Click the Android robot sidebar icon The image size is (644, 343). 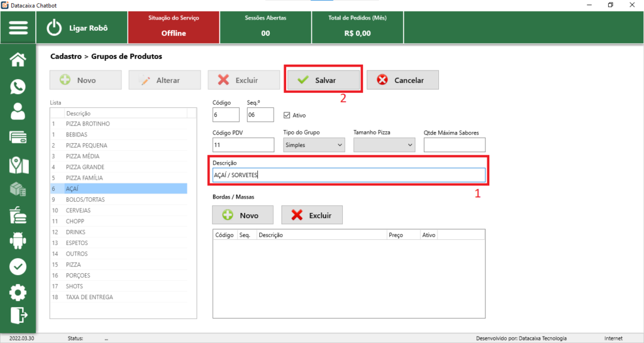point(18,240)
